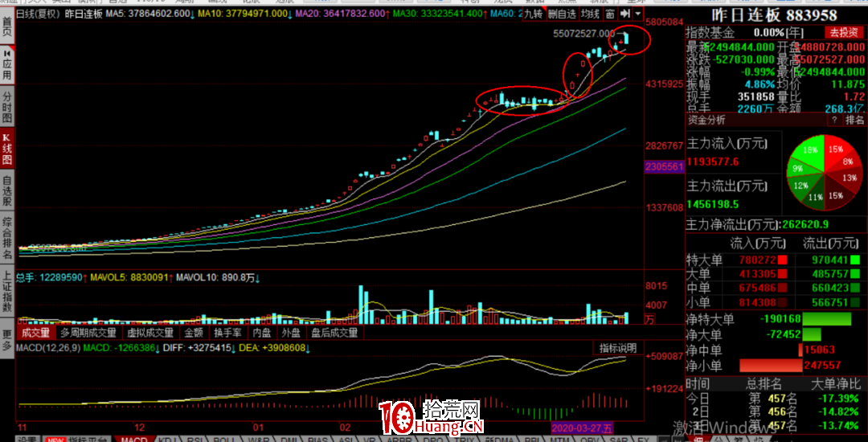The height and width of the screenshot is (442, 868).
Task: Click the 中单 outflow value 660423
Action: pyautogui.click(x=829, y=288)
